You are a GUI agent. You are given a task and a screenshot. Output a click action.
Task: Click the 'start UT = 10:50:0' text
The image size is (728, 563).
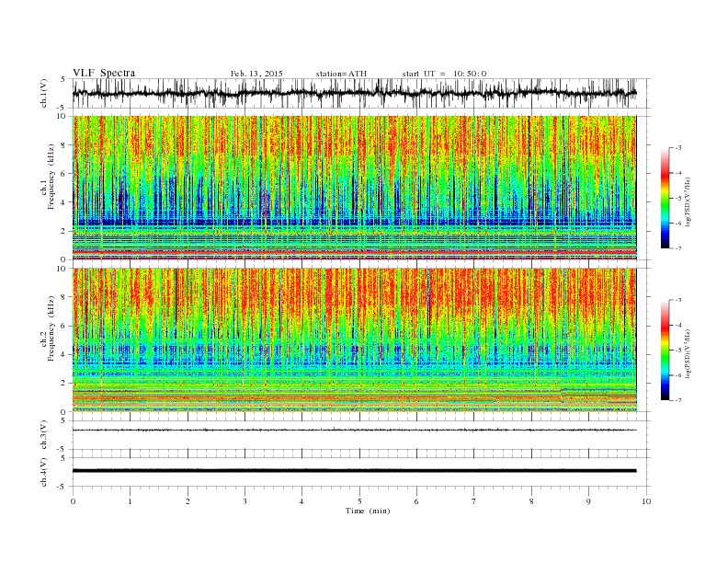[444, 74]
